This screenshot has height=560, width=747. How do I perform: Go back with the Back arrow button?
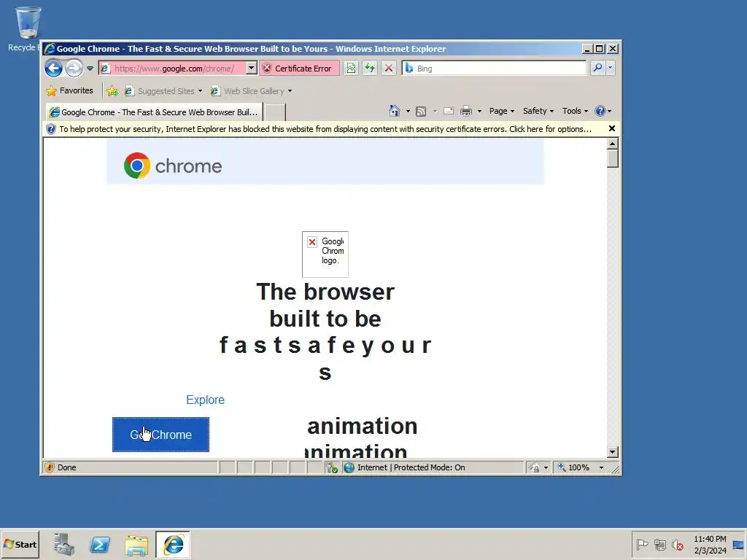tap(53, 68)
